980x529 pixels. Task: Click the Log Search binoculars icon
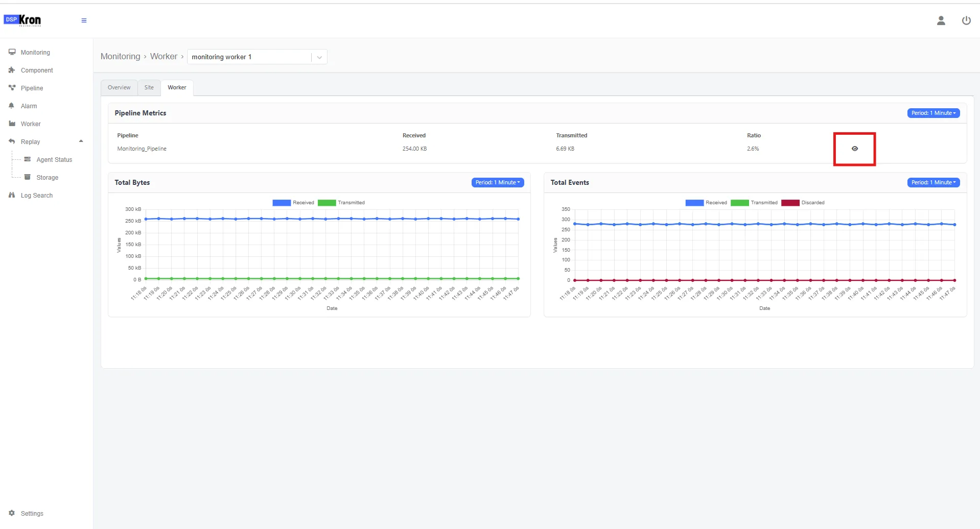pyautogui.click(x=12, y=195)
